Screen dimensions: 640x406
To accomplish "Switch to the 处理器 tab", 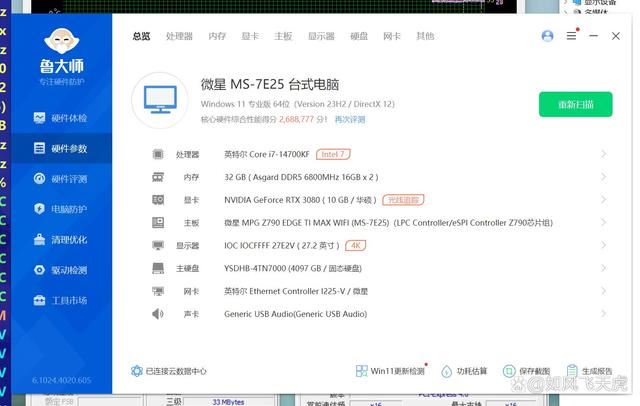I will click(179, 36).
